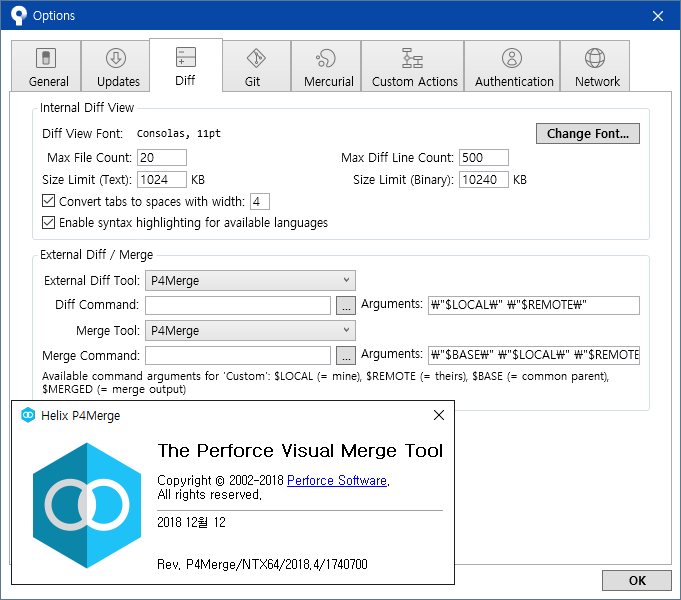Click the Change Font button
Viewport: 681px width, 600px height.
[588, 133]
